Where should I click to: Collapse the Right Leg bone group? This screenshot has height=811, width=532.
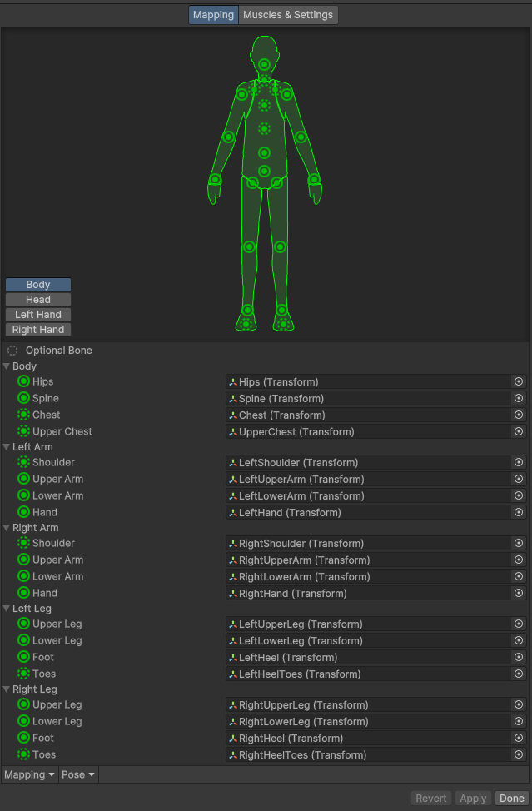[6, 689]
